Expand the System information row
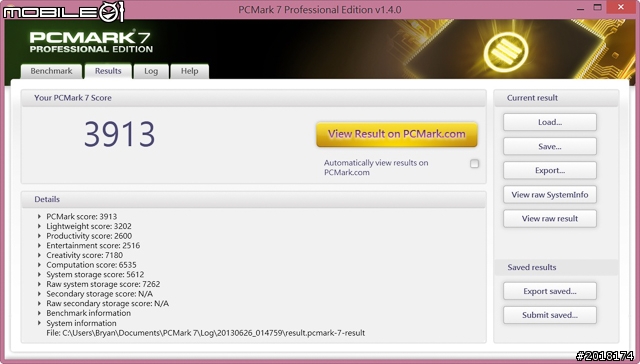 tap(39, 323)
